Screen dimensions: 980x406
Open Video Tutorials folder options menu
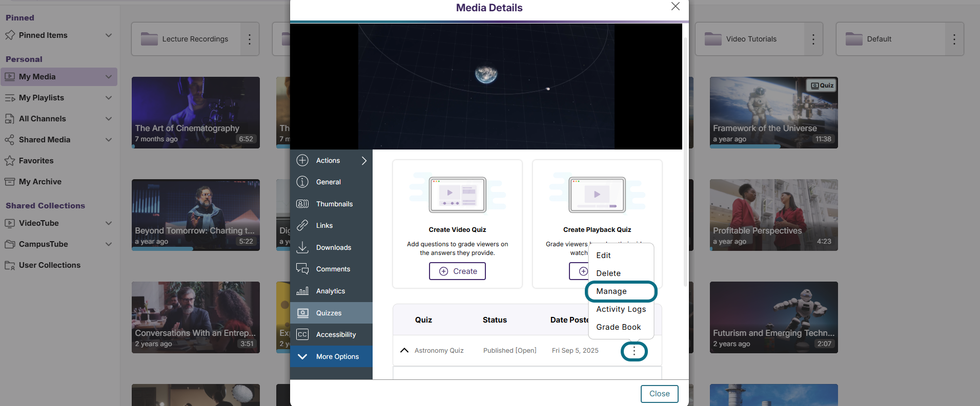[x=813, y=39]
